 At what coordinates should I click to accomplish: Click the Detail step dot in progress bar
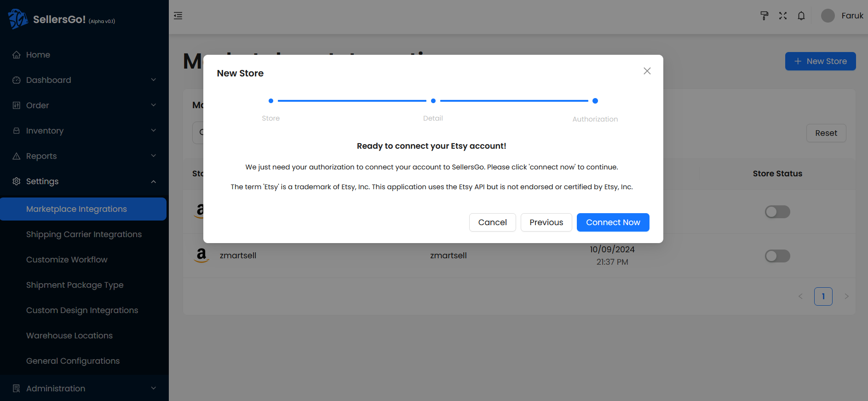coord(433,101)
